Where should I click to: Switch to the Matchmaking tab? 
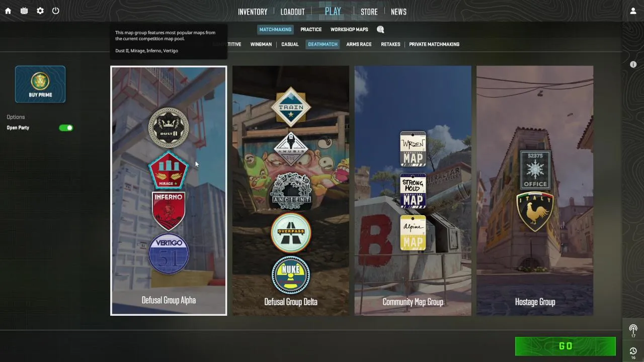tap(275, 30)
